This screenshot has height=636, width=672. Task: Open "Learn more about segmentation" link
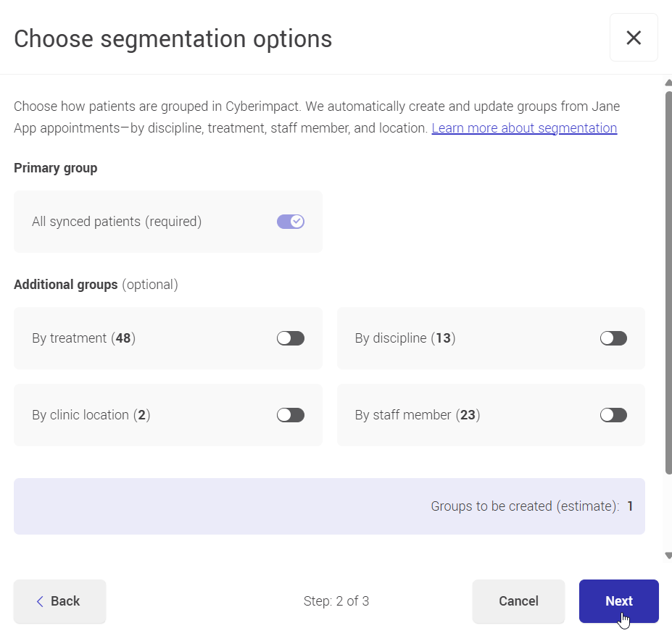coord(523,127)
